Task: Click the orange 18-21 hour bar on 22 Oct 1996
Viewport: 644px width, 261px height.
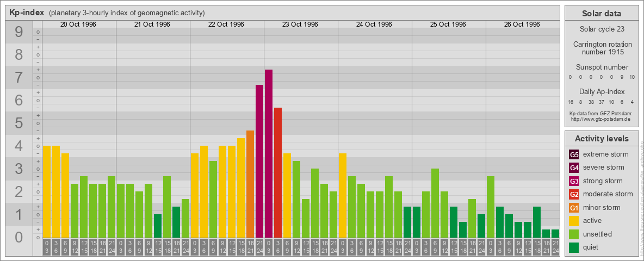Action: [250, 184]
